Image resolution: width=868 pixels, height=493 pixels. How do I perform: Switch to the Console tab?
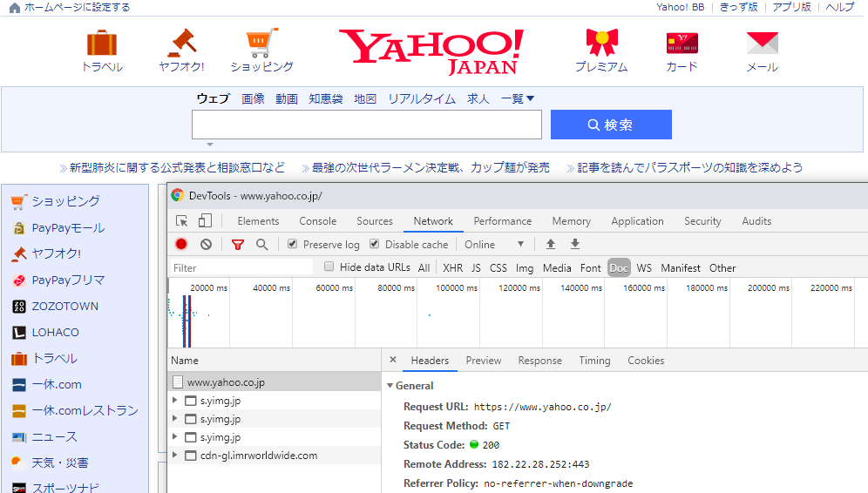(x=317, y=221)
